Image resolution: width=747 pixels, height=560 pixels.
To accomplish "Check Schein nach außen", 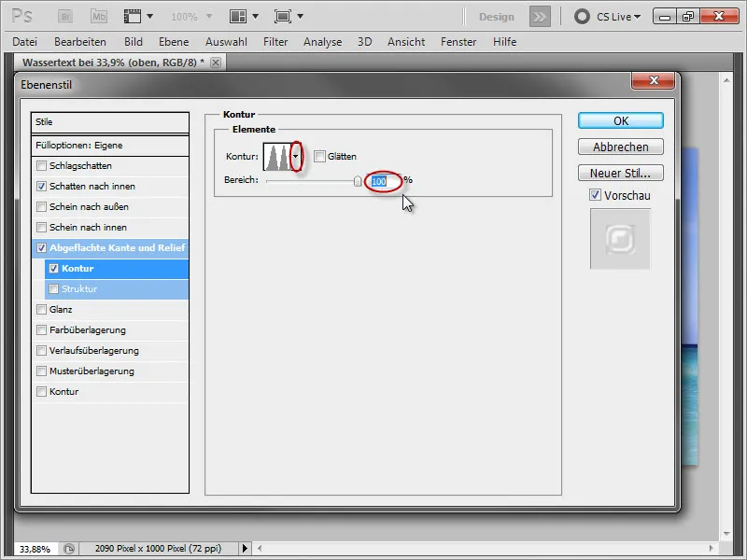I will coord(41,206).
